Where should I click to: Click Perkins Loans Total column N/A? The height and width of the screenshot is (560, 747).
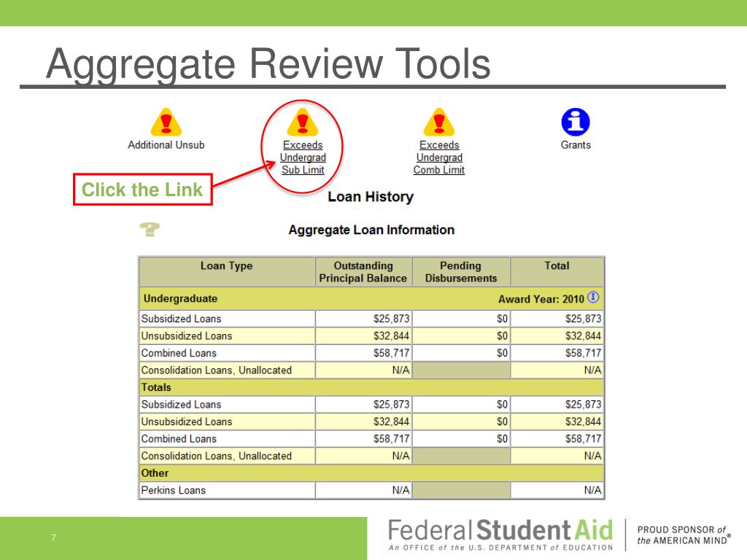coord(592,490)
